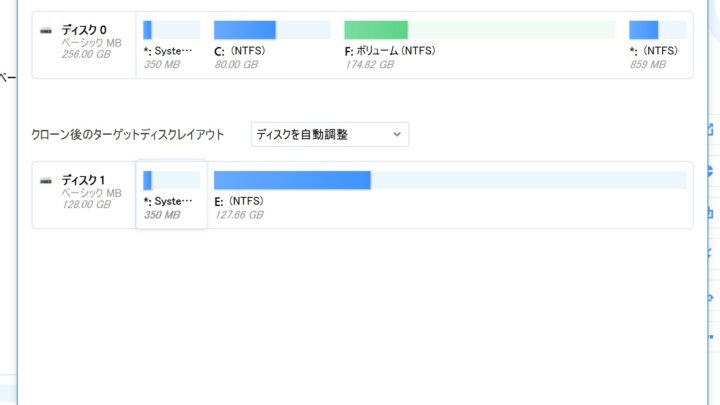The width and height of the screenshot is (720, 405).
Task: Select the F: ボリューム partition bar
Action: (480, 30)
